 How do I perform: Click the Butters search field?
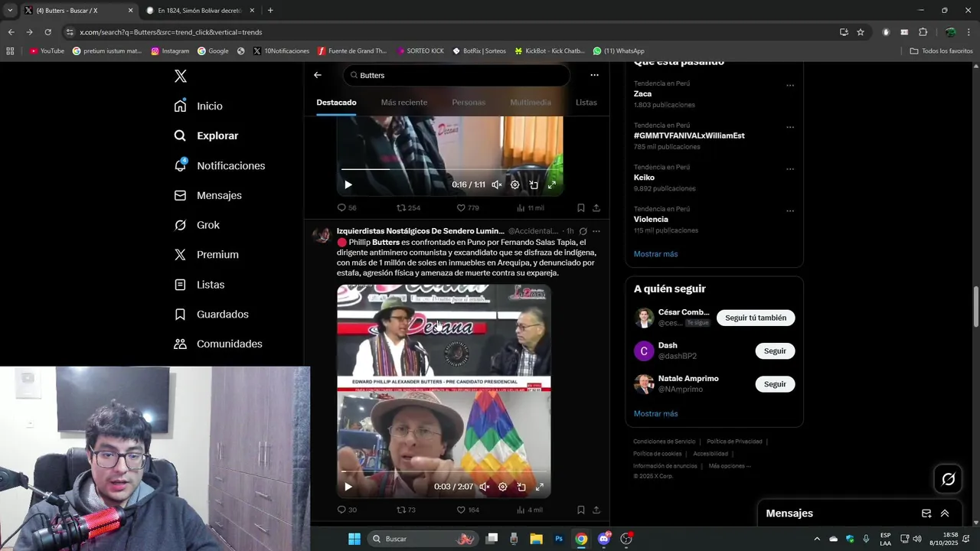pyautogui.click(x=457, y=75)
